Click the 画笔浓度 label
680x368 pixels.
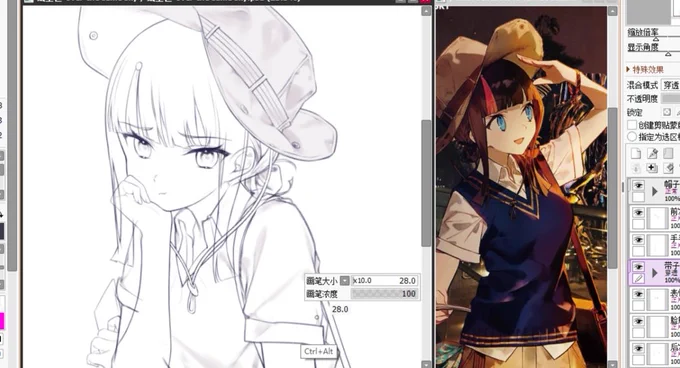coord(322,294)
